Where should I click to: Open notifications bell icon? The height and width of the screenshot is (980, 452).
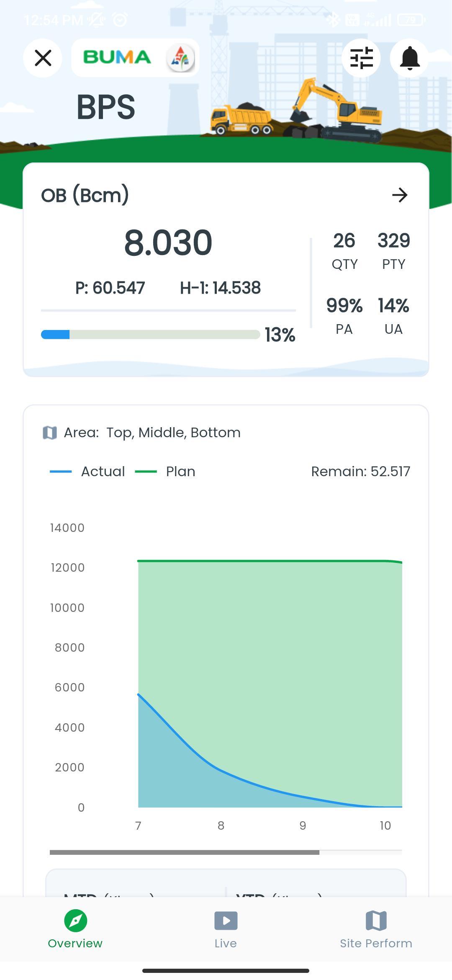click(410, 58)
